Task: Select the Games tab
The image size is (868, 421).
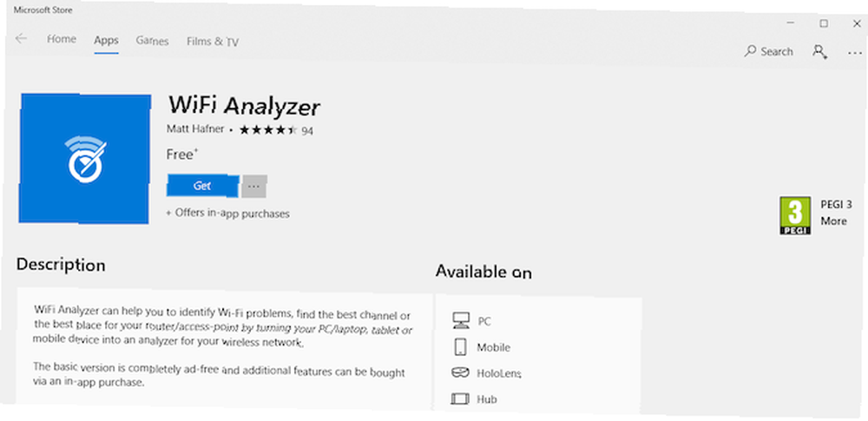Action: click(x=152, y=41)
